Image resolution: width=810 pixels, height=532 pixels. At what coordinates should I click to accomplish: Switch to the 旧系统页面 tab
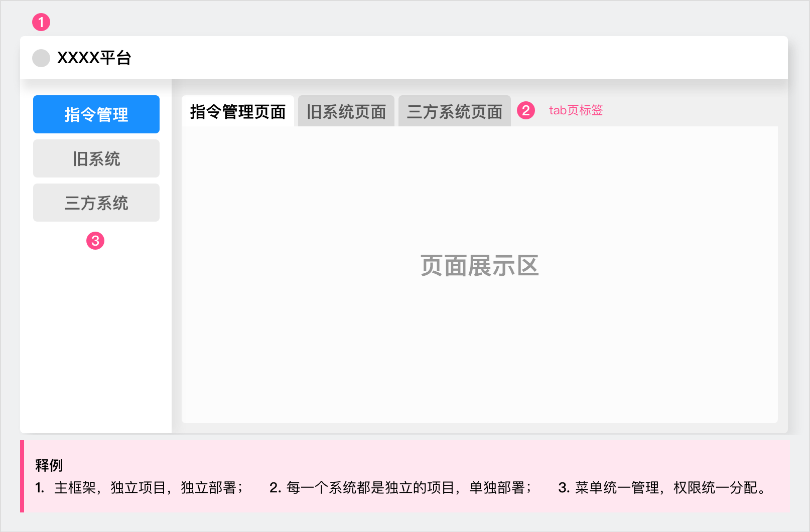[346, 111]
